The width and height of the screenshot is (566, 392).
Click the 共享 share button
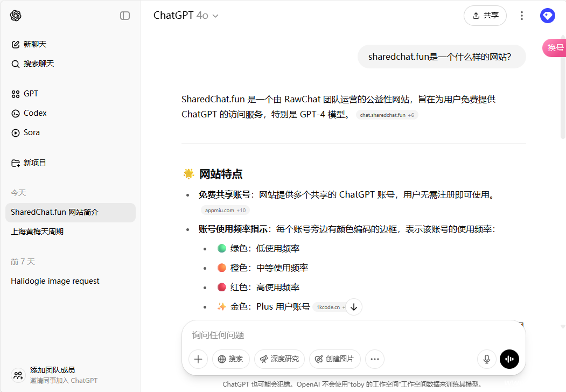pos(485,16)
